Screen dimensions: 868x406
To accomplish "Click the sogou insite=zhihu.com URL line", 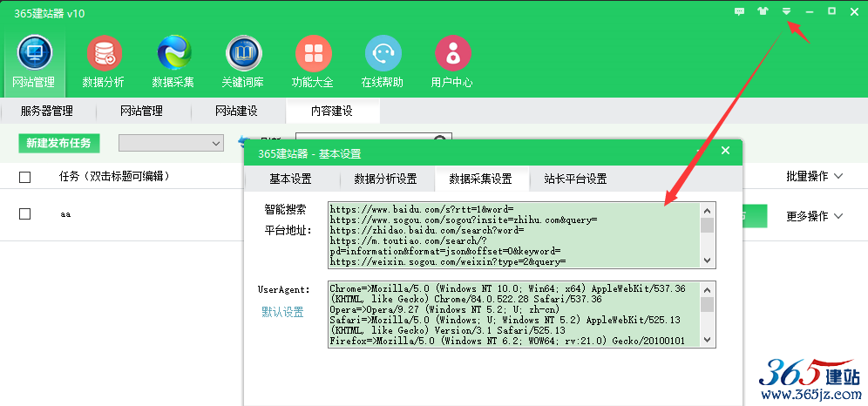I will click(x=464, y=220).
